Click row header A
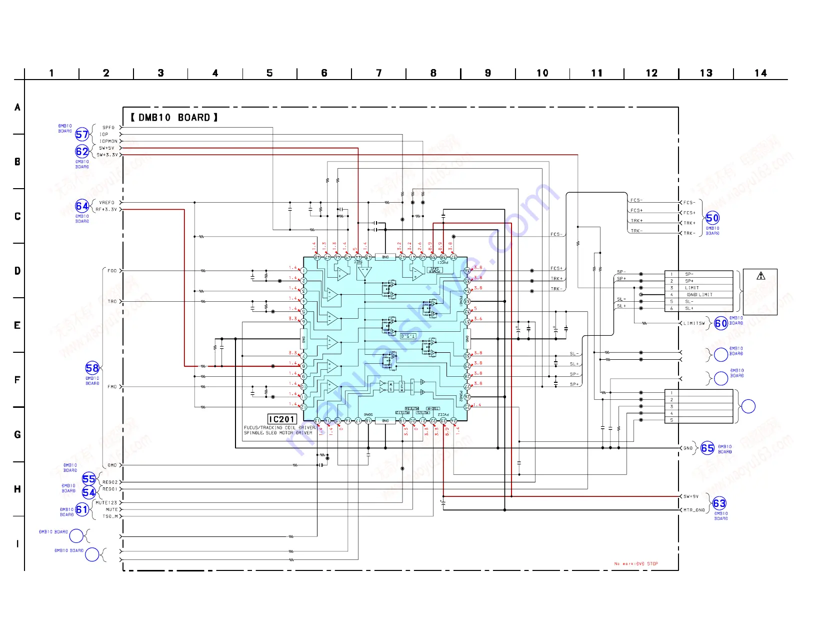This screenshot has height=632, width=840. pyautogui.click(x=17, y=107)
